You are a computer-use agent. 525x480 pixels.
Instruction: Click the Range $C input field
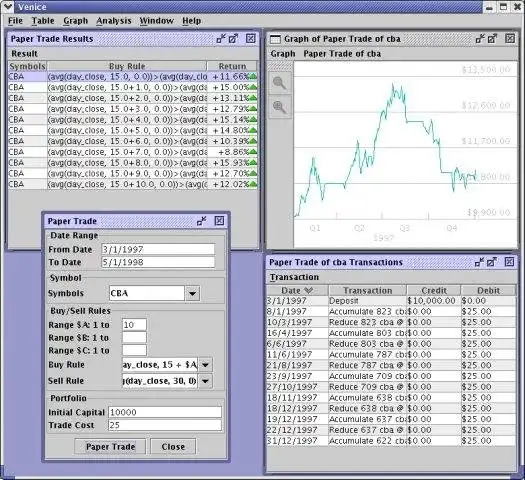coord(134,350)
